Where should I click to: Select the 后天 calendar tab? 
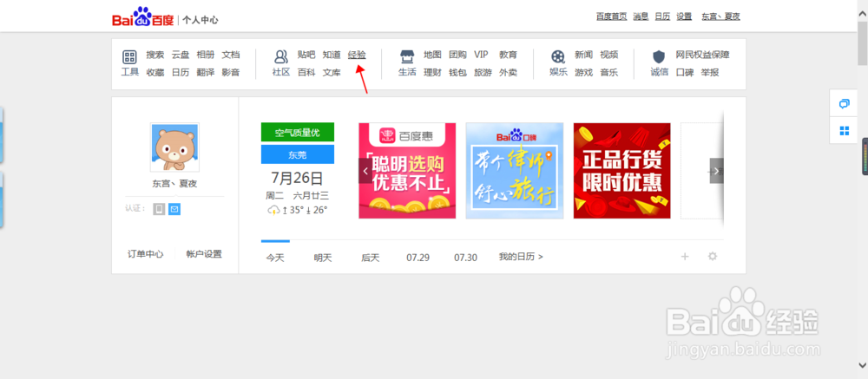[371, 258]
